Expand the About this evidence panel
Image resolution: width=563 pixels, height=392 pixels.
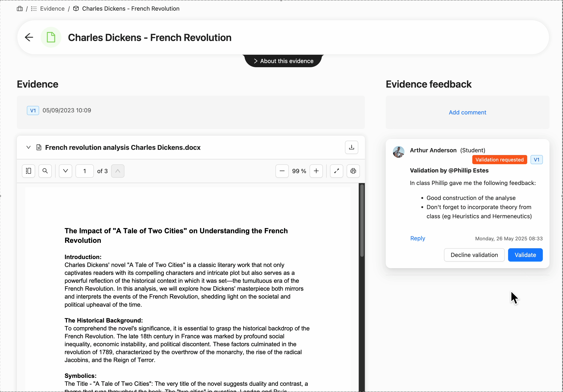click(x=283, y=61)
